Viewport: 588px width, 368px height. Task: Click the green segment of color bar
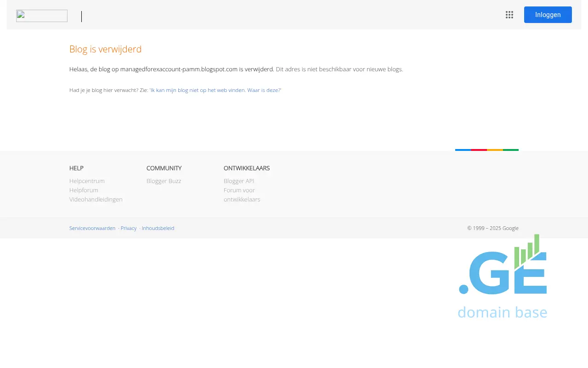click(x=511, y=150)
